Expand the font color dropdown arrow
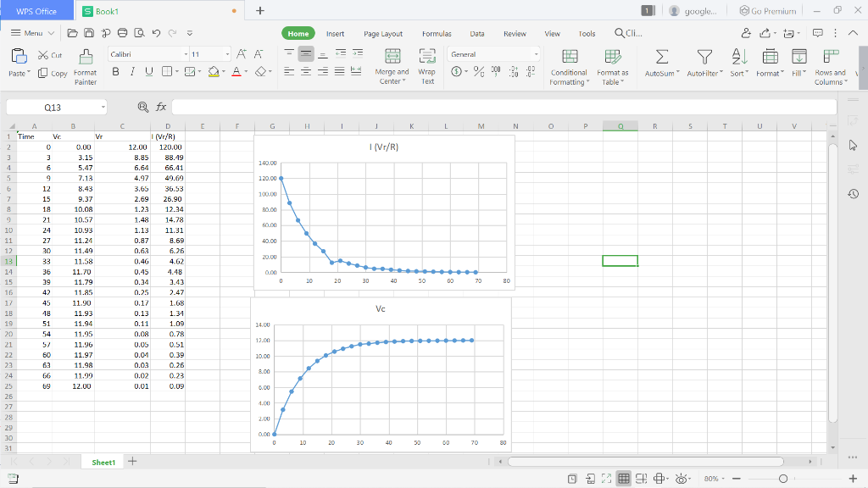Image resolution: width=868 pixels, height=488 pixels. click(247, 72)
